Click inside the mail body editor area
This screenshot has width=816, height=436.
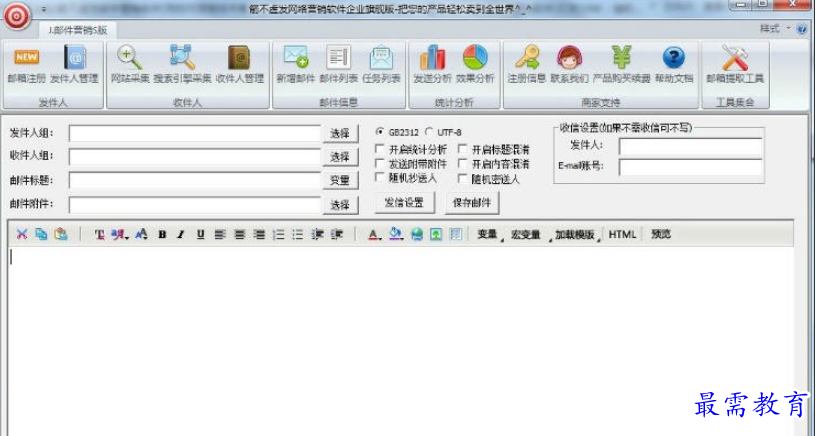coord(401,341)
